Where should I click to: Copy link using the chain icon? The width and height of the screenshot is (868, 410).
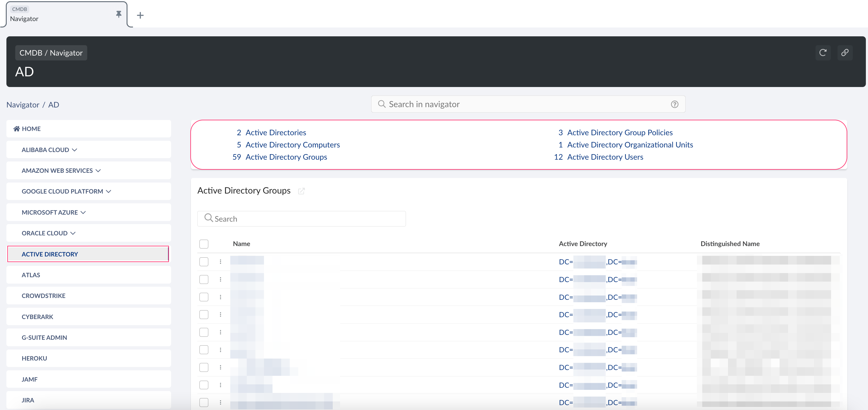tap(845, 53)
